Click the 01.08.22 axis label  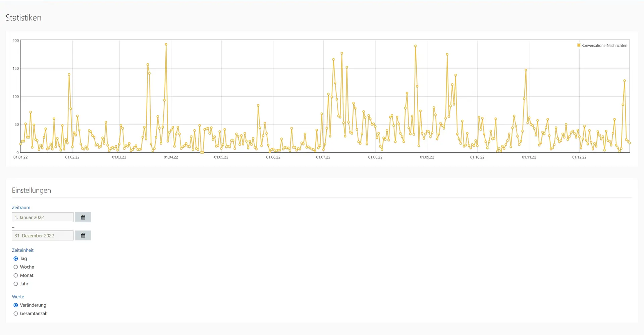tap(375, 157)
